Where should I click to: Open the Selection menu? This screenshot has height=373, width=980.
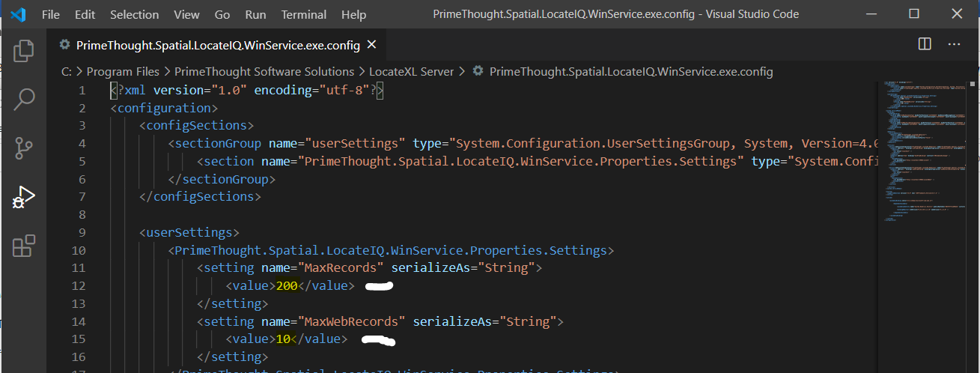[x=134, y=14]
